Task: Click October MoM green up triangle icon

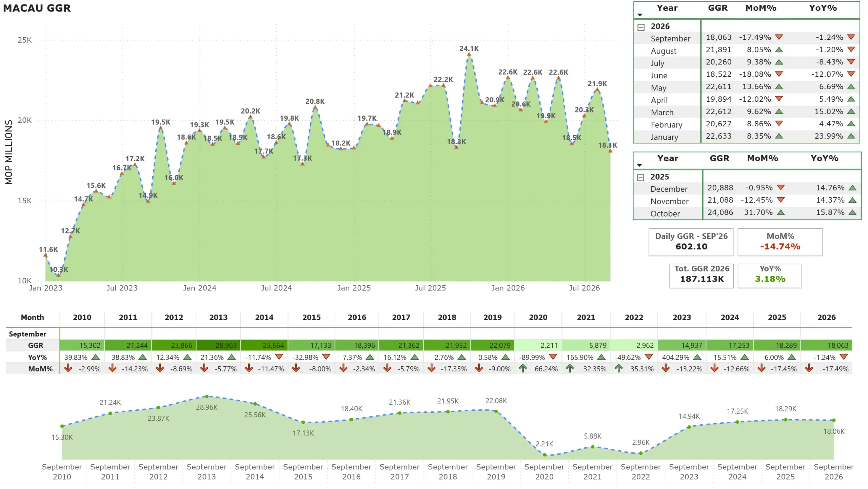Action: tap(781, 212)
